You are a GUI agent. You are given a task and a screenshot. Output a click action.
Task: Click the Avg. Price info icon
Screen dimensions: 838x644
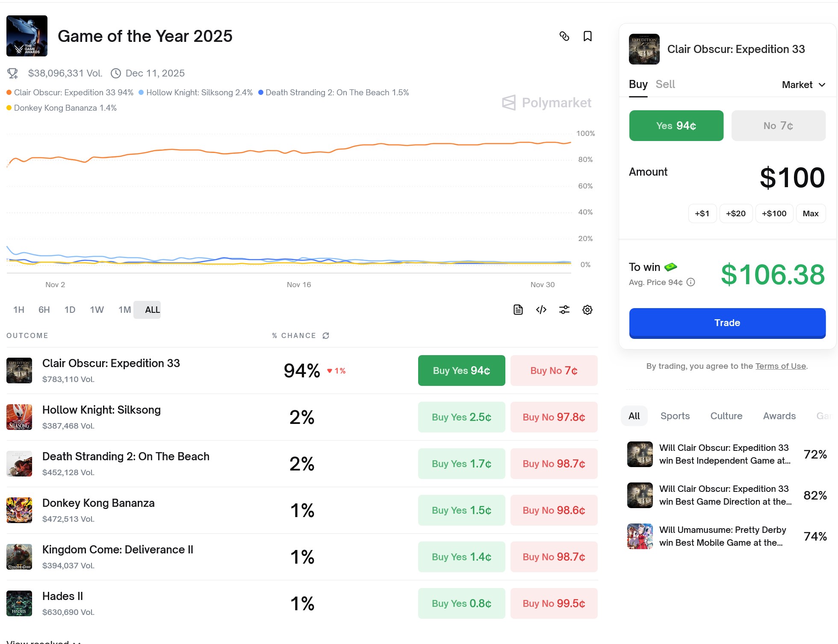click(691, 282)
